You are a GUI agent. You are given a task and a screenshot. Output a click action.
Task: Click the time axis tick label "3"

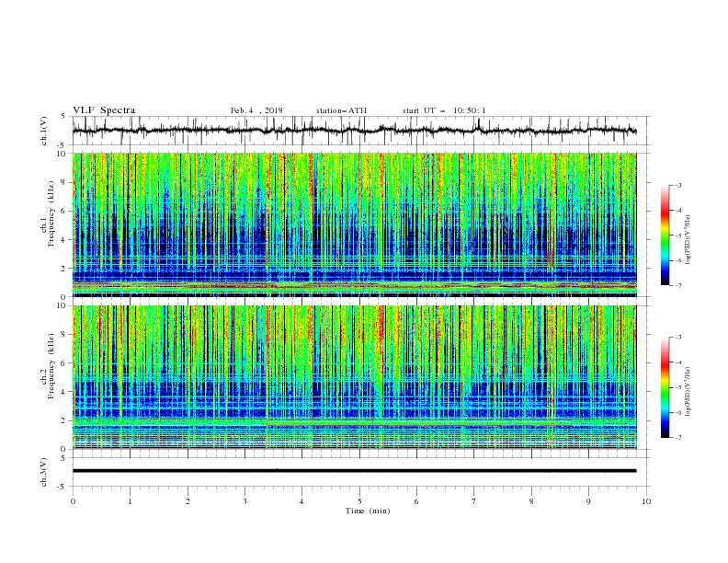245,501
